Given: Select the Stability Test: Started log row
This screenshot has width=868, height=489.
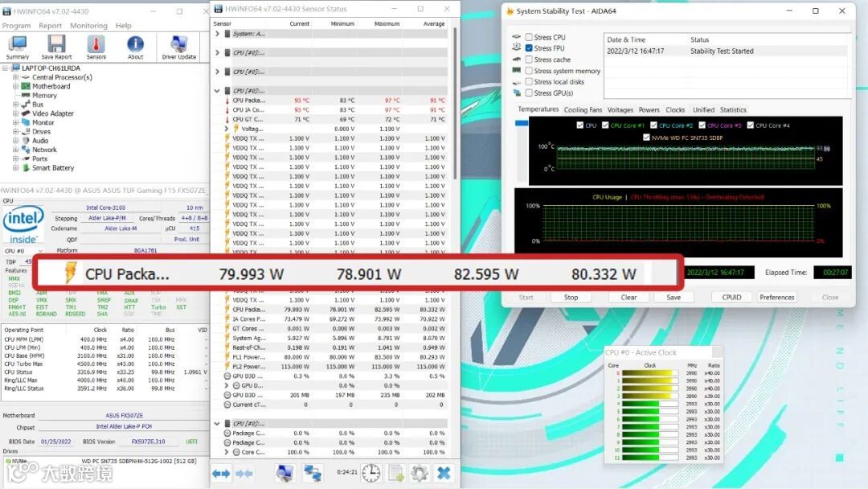Looking at the screenshot, I should tap(727, 51).
